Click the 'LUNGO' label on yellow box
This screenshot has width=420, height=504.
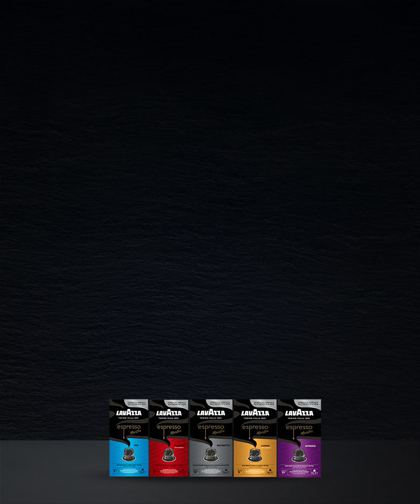click(265, 445)
